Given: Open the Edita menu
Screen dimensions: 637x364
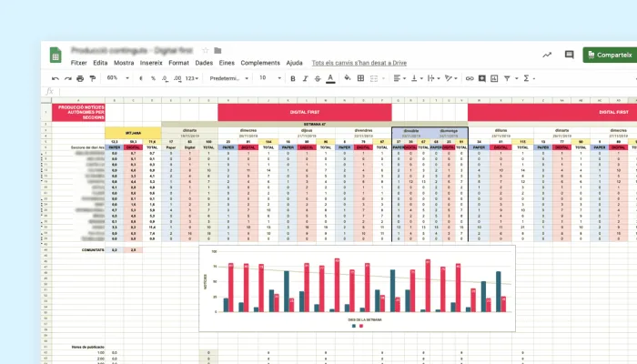Looking at the screenshot, I should (x=100, y=63).
